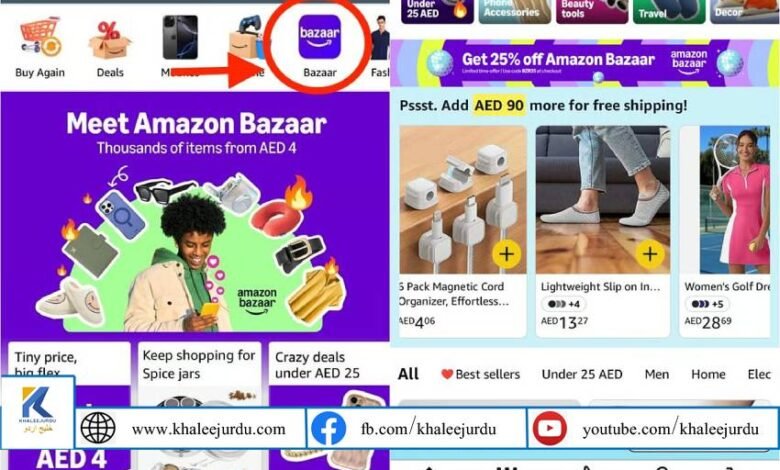Click the Facebook logo icon
The image size is (780, 470).
click(328, 428)
